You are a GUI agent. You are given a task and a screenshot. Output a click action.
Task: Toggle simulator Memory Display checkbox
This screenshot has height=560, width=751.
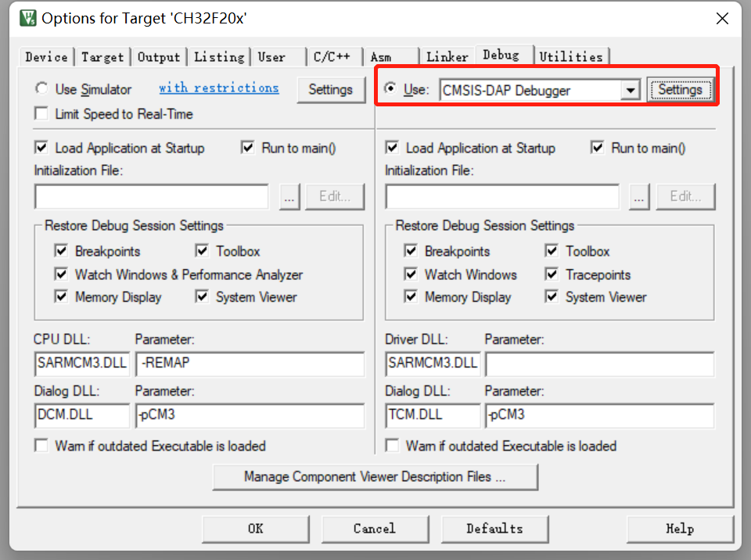pos(61,296)
